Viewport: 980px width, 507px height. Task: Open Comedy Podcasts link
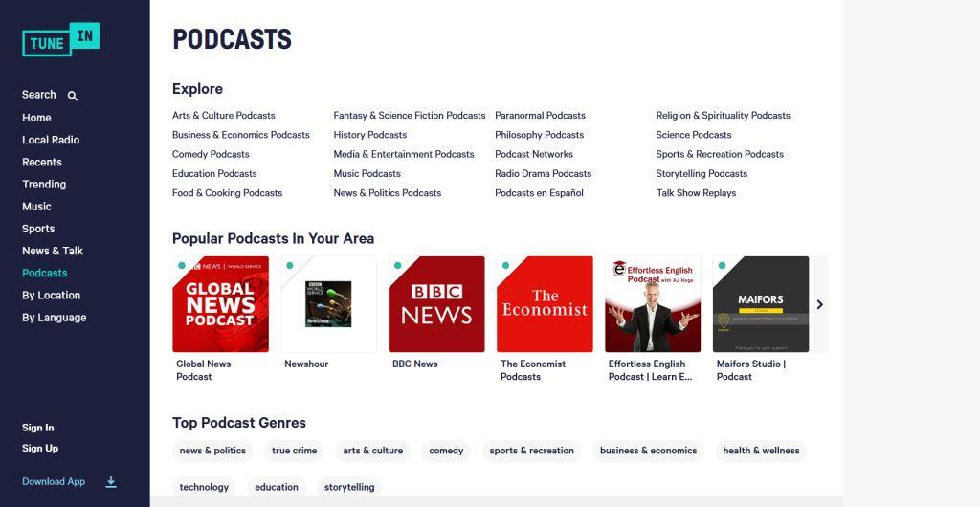(211, 154)
